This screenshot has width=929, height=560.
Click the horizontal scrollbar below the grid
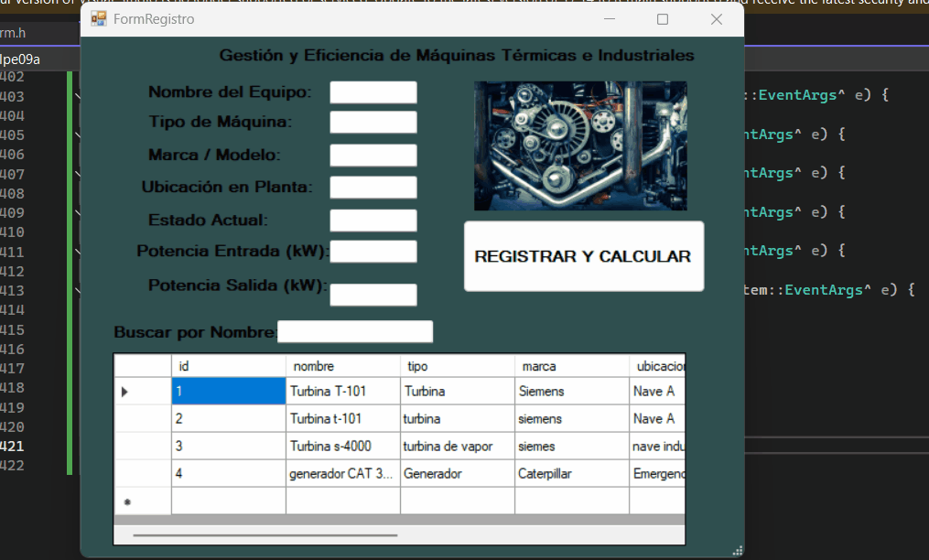265,533
